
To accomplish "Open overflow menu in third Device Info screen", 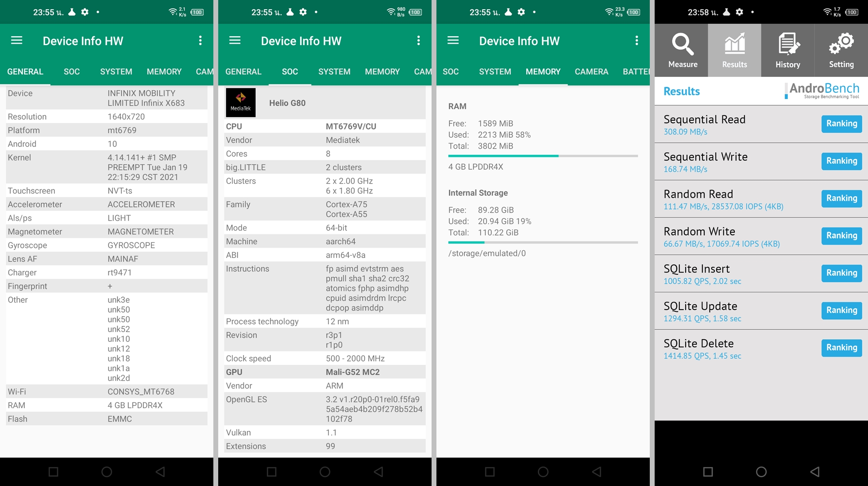I will 637,41.
